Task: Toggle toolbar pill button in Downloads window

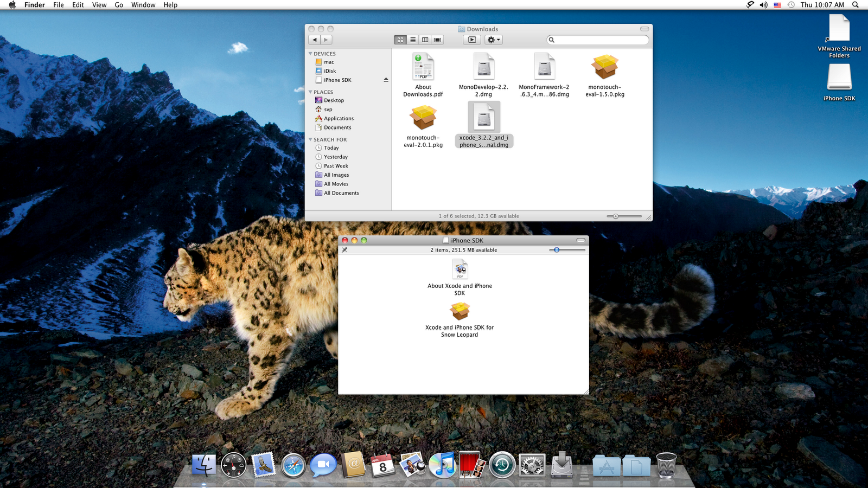Action: pyautogui.click(x=644, y=29)
